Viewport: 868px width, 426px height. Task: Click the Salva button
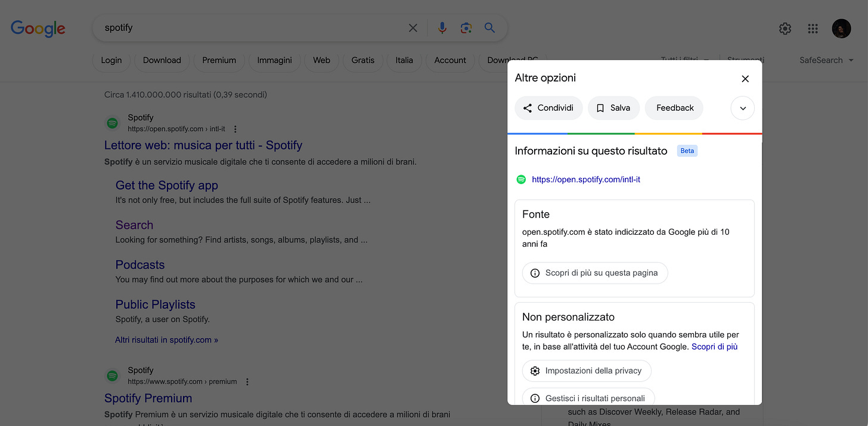point(614,108)
